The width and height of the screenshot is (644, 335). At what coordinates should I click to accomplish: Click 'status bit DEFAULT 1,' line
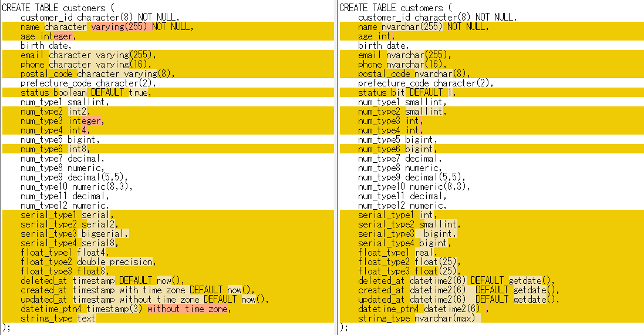(407, 92)
